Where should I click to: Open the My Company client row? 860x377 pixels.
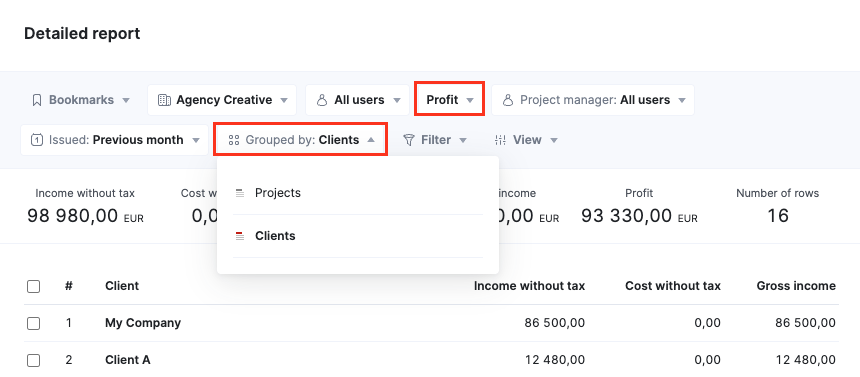[143, 323]
